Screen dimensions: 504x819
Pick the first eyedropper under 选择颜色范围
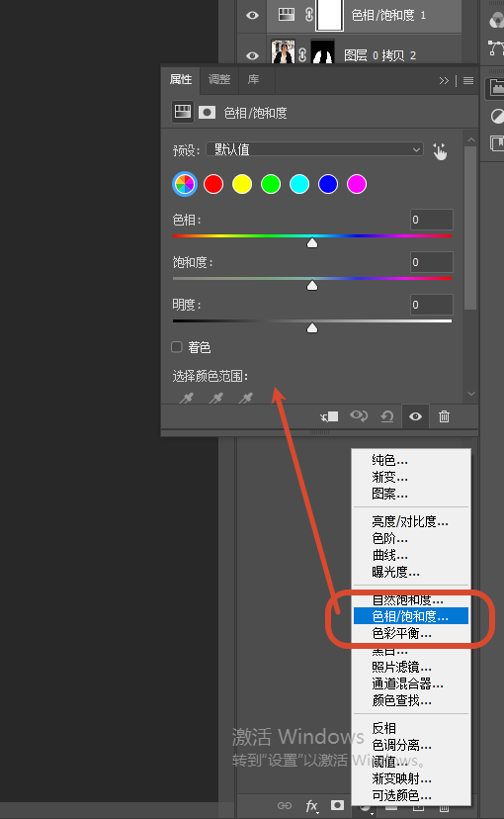[186, 399]
